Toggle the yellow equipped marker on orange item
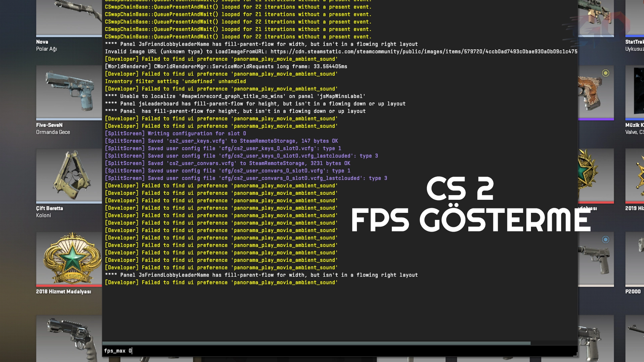644x362 pixels. (x=605, y=73)
